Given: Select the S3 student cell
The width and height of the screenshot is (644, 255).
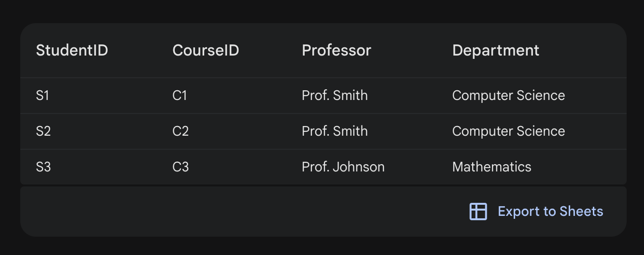Looking at the screenshot, I should 43,167.
